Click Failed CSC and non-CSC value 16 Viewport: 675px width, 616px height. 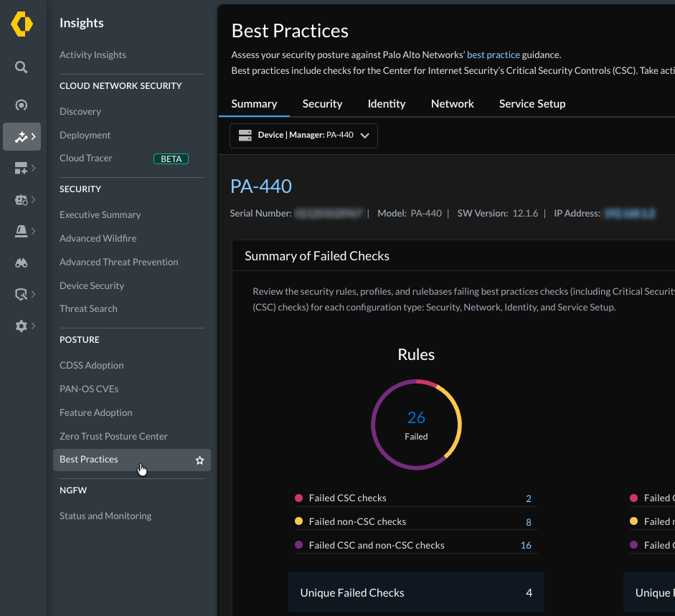pyautogui.click(x=526, y=546)
